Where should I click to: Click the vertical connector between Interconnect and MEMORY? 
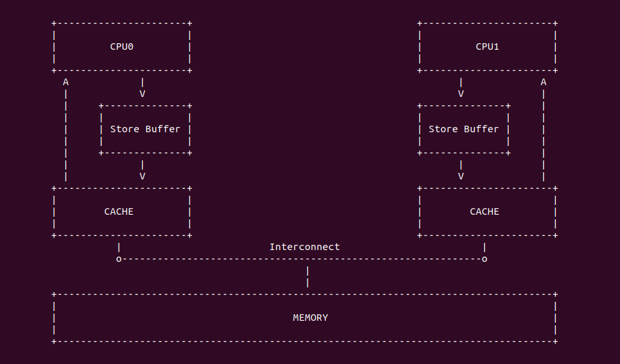[x=307, y=276]
